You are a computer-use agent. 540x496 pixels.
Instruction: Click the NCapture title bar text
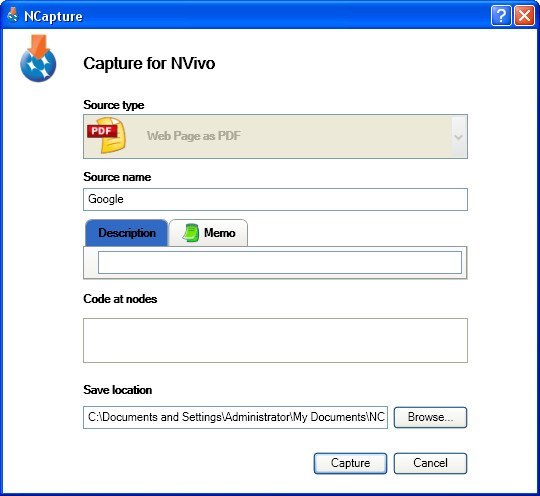pos(53,16)
